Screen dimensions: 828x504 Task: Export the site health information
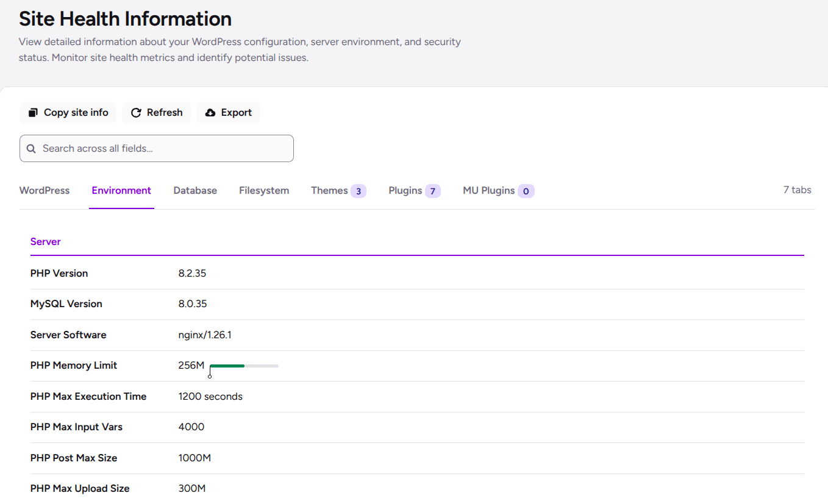229,113
